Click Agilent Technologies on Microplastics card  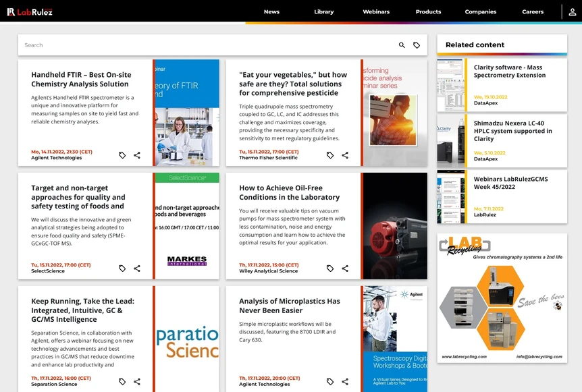coord(264,384)
